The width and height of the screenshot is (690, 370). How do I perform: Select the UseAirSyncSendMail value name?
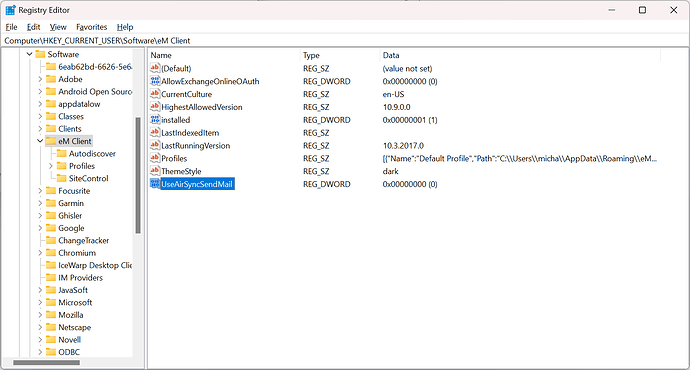[197, 184]
